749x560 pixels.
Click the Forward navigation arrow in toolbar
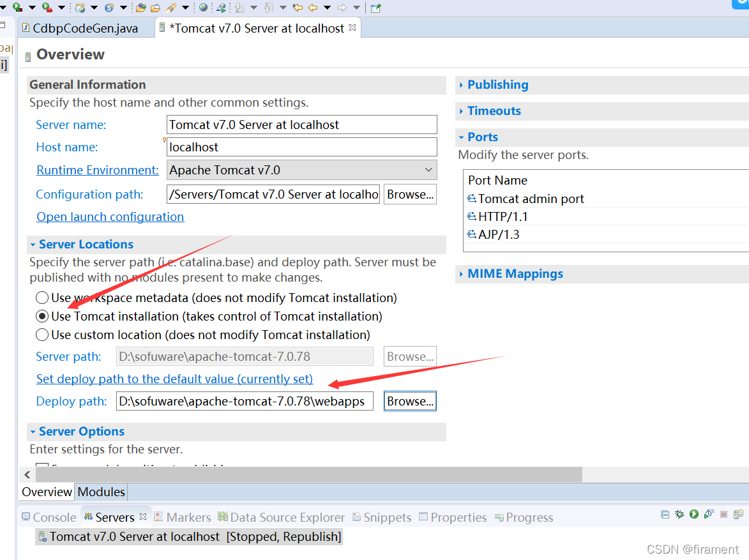point(342,8)
